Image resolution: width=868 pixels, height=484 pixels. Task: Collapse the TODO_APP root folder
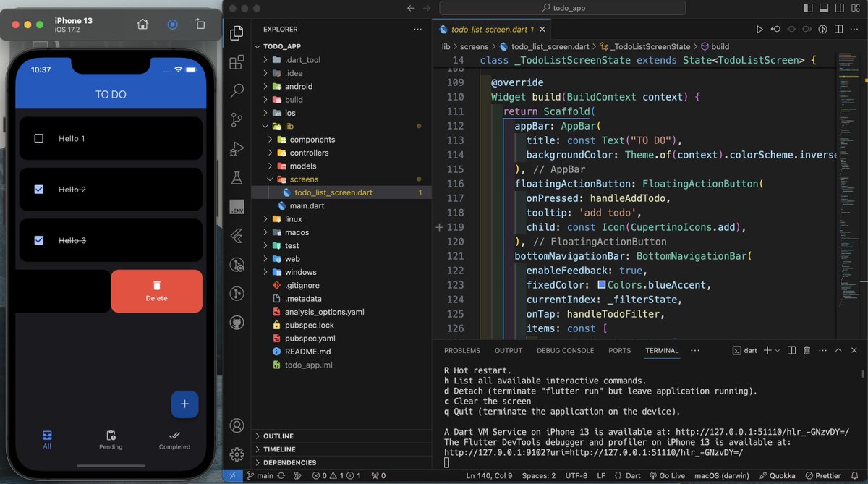point(341,46)
